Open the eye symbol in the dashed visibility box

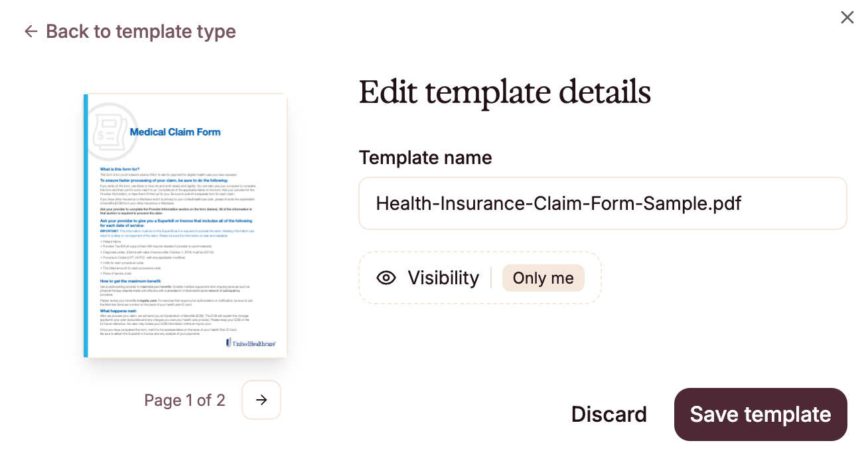click(386, 278)
